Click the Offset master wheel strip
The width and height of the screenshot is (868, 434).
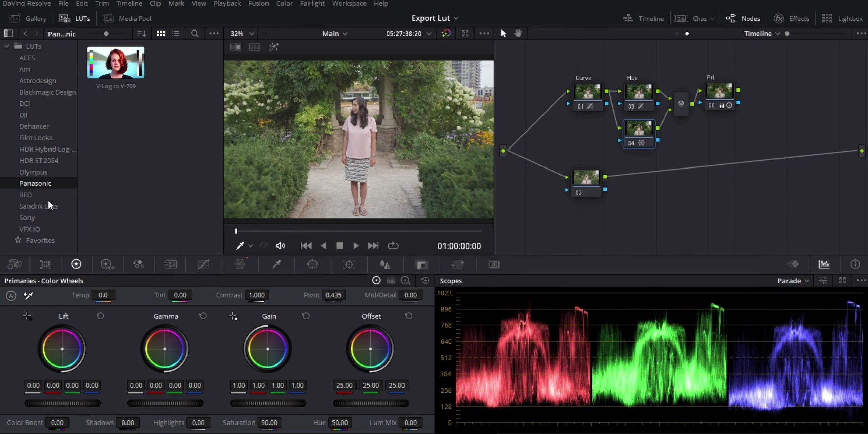pos(371,403)
